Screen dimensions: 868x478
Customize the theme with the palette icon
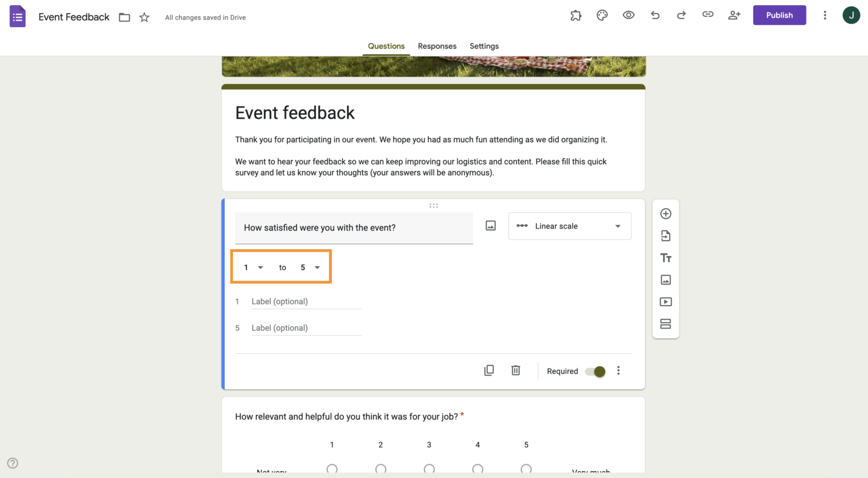(602, 15)
